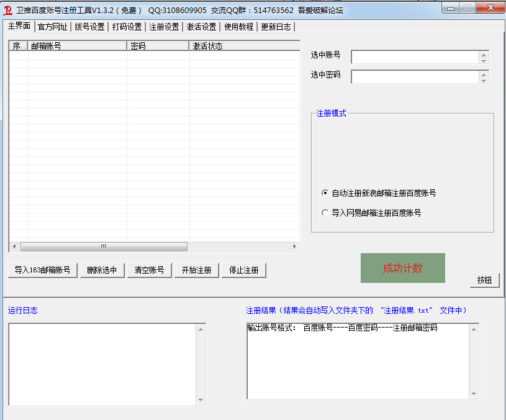This screenshot has width=506, height=420.
Task: Switch to the 主界面 tab
Action: click(x=19, y=26)
